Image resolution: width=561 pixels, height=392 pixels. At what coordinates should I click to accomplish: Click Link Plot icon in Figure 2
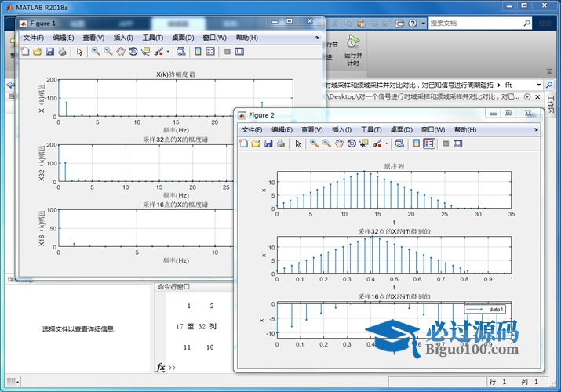(399, 143)
